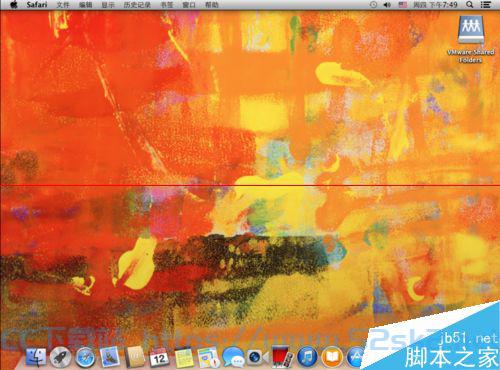This screenshot has width=500, height=370.
Task: Open the Safari application menu
Action: pos(37,5)
